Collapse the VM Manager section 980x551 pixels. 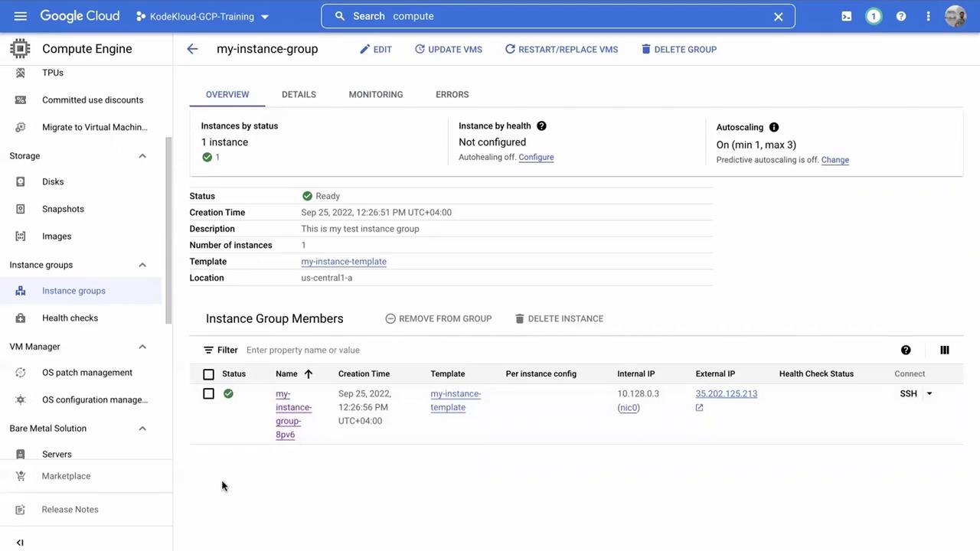pyautogui.click(x=142, y=347)
